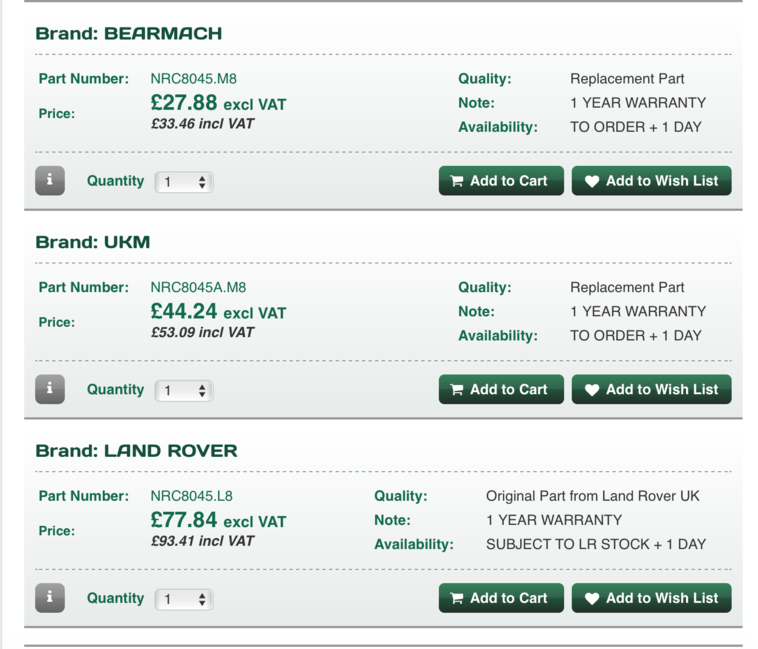This screenshot has width=758, height=649.
Task: Click the Brand: UKM heading
Action: pyautogui.click(x=93, y=242)
